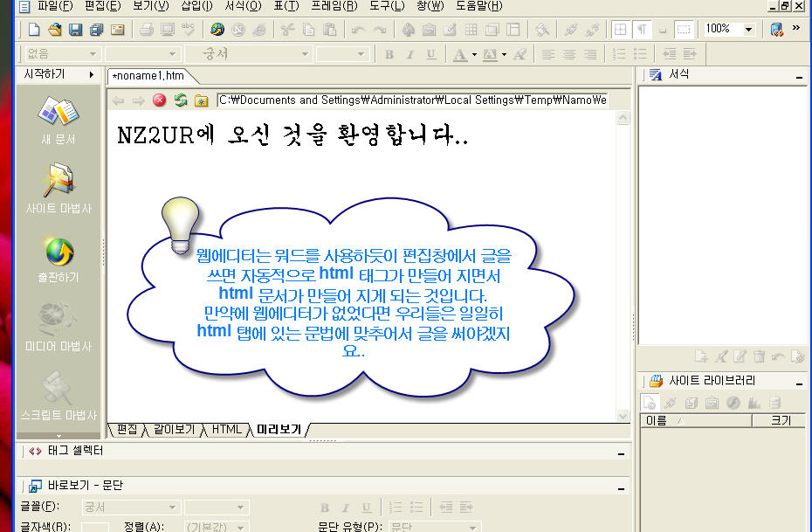
Task: Switch to the 같이보기 tab
Action: click(x=174, y=430)
